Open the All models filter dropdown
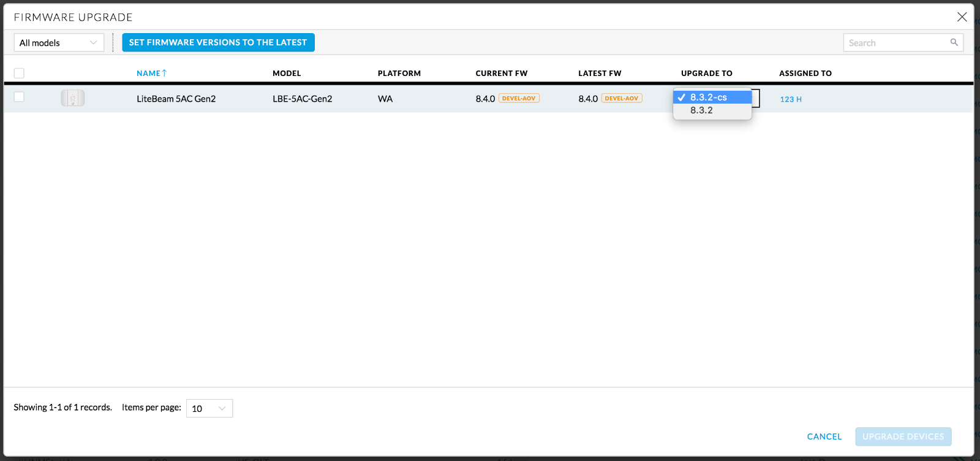The height and width of the screenshot is (461, 980). 59,42
